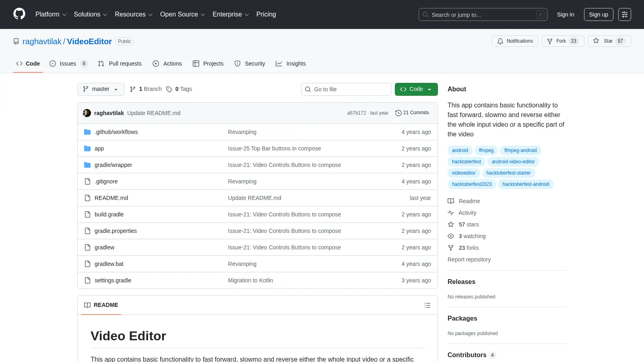The width and height of the screenshot is (644, 362).
Task: Click the hacktoberfest2023 topic tag
Action: [472, 184]
